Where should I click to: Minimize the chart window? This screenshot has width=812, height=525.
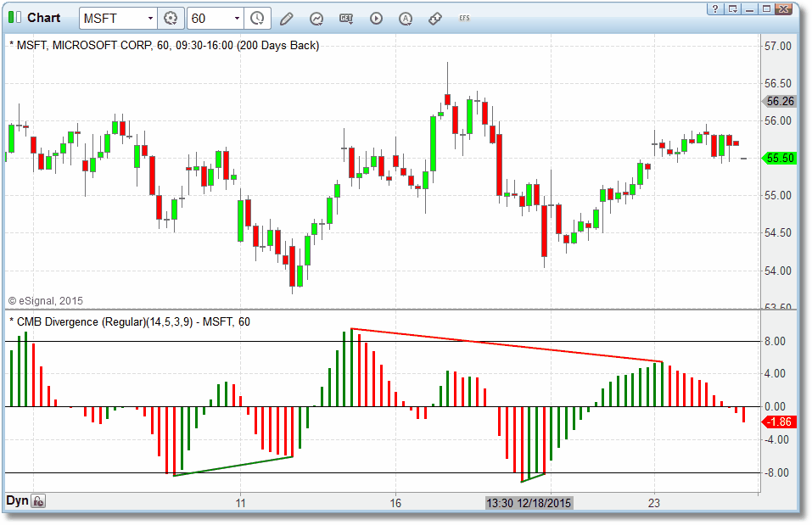tap(749, 8)
